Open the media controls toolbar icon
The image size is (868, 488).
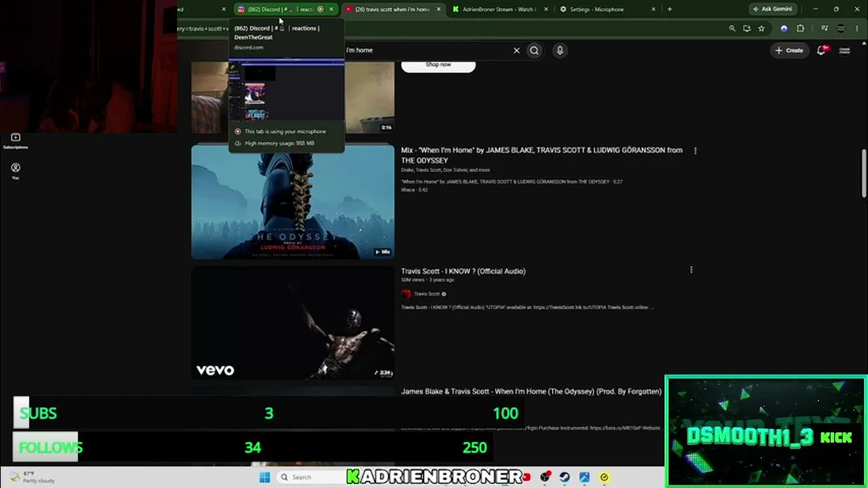pyautogui.click(x=825, y=28)
